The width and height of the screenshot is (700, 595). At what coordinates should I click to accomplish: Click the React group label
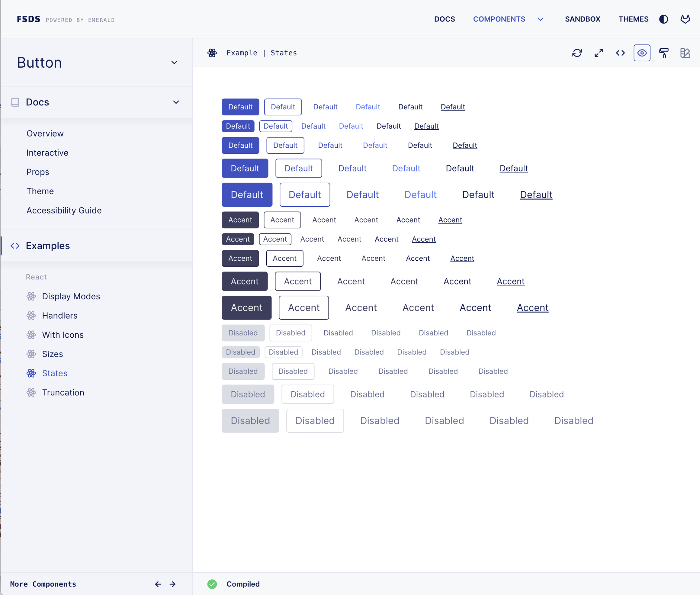[37, 277]
